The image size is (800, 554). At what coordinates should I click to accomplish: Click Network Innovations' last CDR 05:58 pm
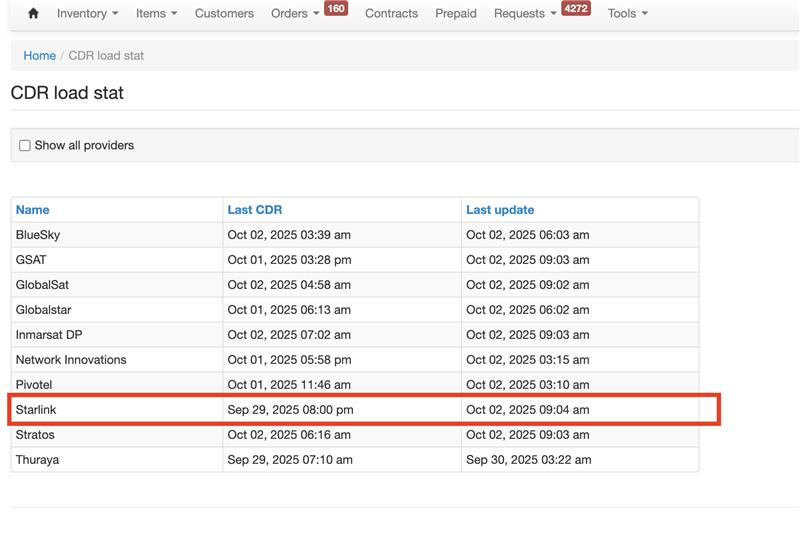289,360
